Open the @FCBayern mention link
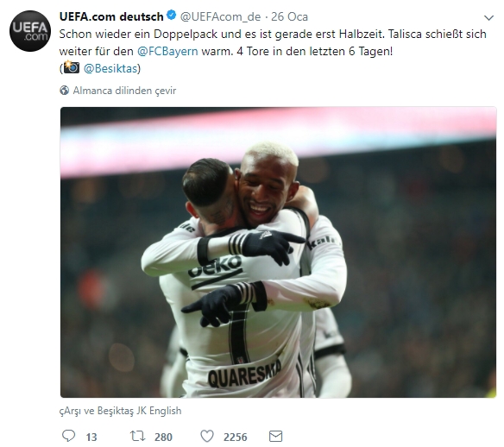Image resolution: width=504 pixels, height=447 pixels. pyautogui.click(x=167, y=52)
